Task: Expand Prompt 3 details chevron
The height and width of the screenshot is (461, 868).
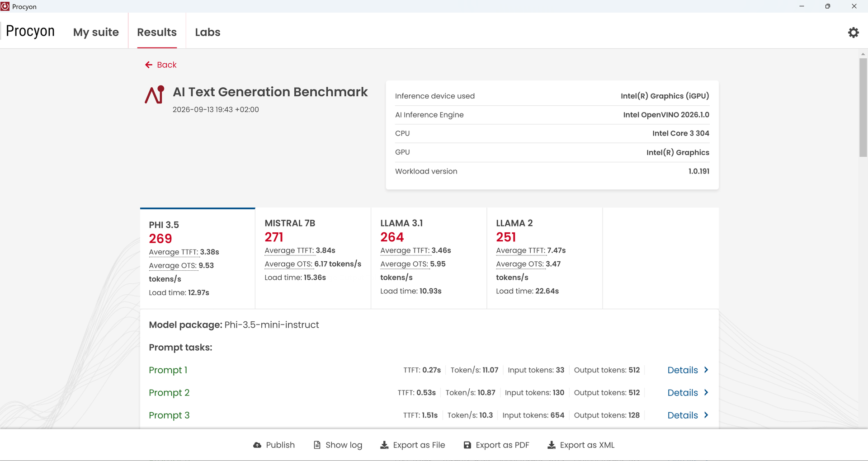Action: pyautogui.click(x=706, y=415)
